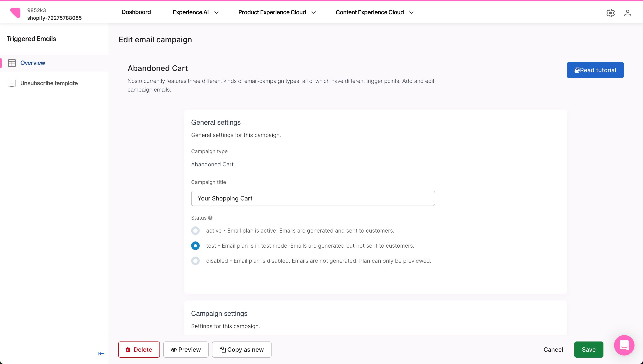Select the active email plan status
The height and width of the screenshot is (364, 643).
tap(195, 230)
